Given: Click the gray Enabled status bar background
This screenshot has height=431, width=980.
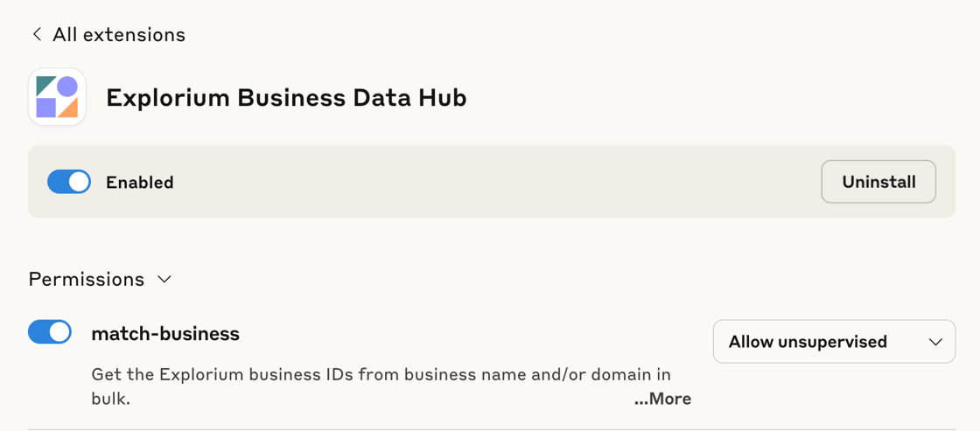Looking at the screenshot, I should pos(492,182).
